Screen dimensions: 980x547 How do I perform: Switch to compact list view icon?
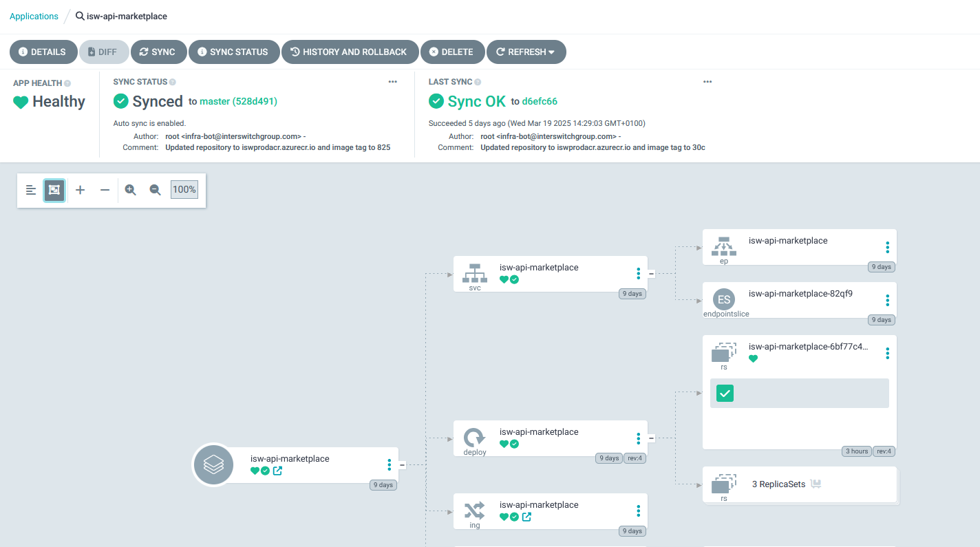(31, 190)
